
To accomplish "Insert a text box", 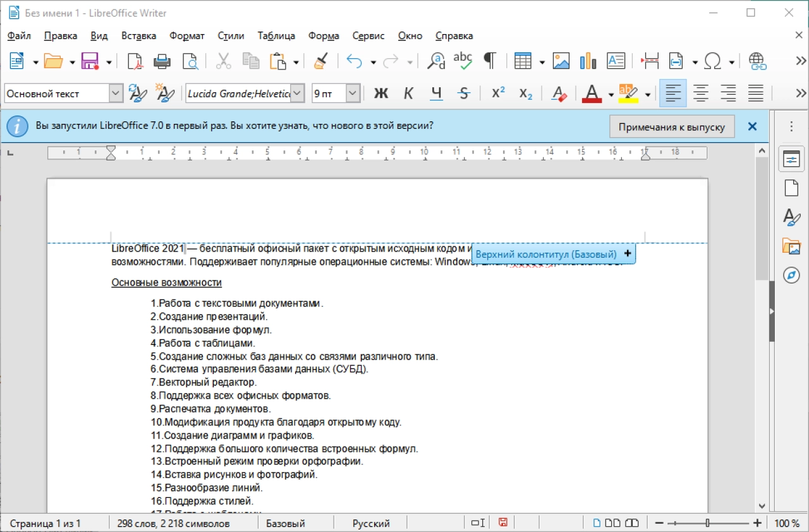I will (616, 61).
